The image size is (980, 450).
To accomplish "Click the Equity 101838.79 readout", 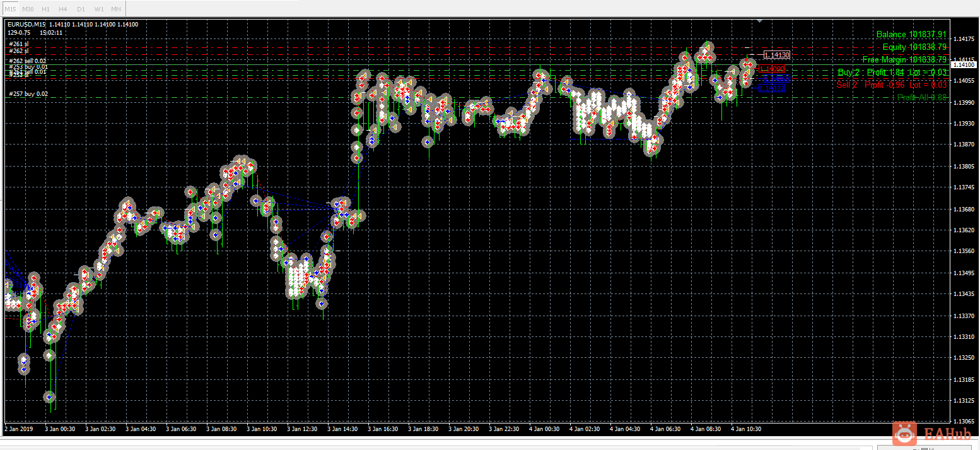I will 914,47.
